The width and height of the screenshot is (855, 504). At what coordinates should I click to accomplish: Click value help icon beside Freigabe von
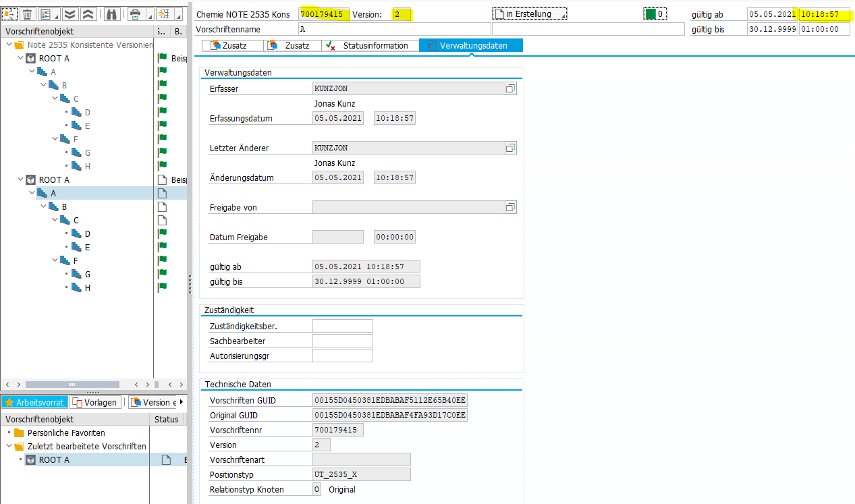click(x=510, y=207)
